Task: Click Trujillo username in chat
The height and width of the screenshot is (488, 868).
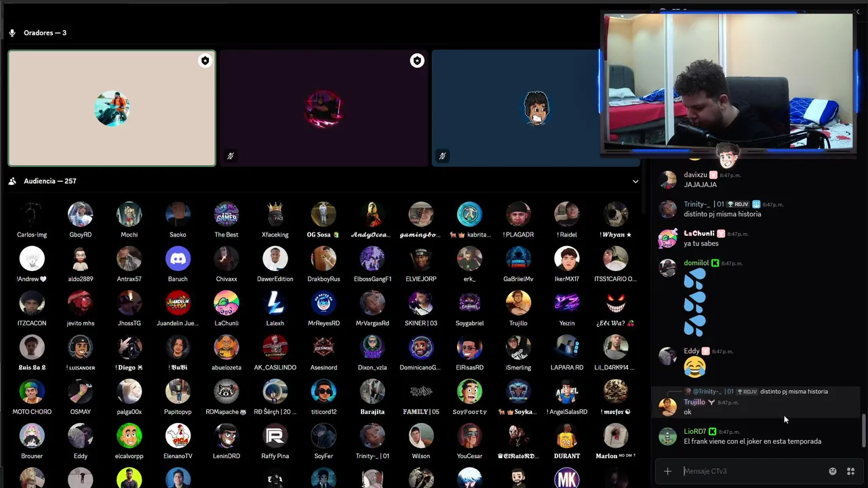Action: [x=694, y=402]
